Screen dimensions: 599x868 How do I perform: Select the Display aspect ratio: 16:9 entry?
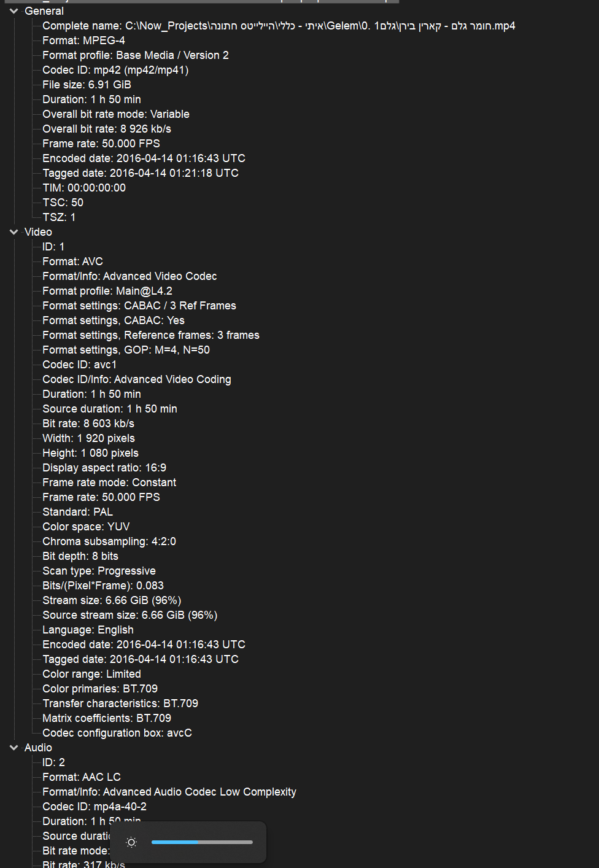click(104, 467)
